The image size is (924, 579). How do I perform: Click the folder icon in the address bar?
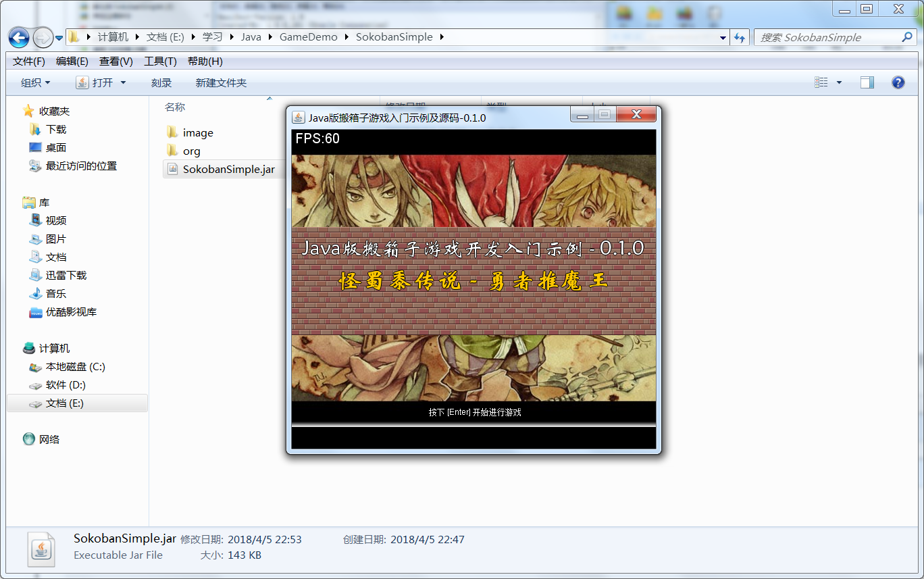tap(74, 37)
